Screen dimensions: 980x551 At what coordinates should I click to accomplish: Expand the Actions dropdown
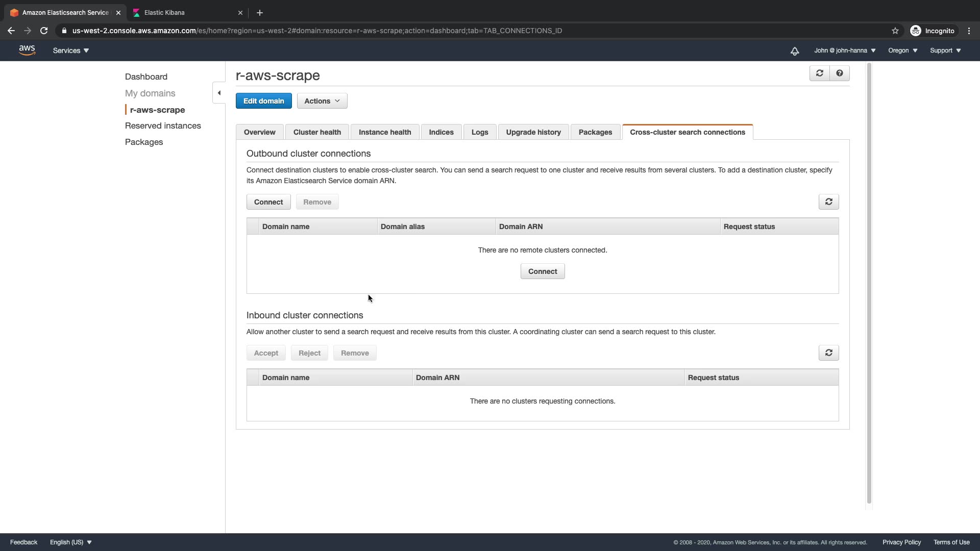pyautogui.click(x=322, y=101)
